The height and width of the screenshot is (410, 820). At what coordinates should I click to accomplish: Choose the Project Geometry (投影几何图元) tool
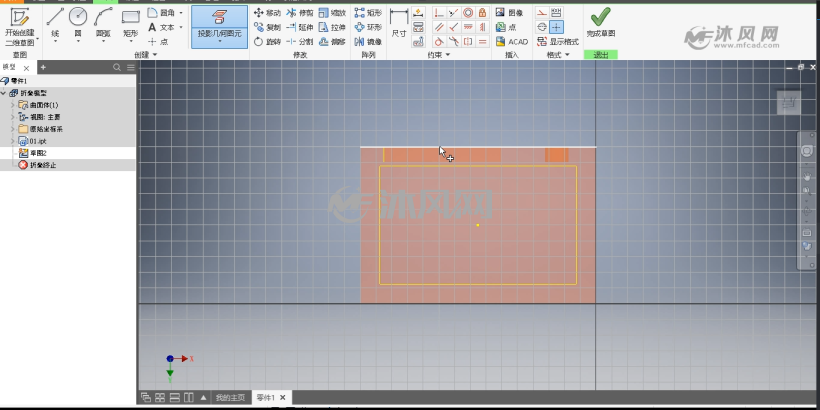point(220,26)
